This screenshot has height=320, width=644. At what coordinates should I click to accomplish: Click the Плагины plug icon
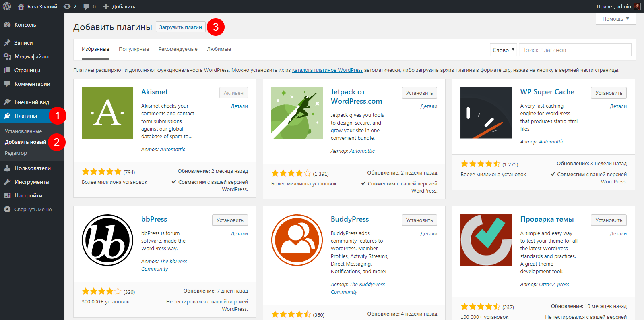pos(7,116)
